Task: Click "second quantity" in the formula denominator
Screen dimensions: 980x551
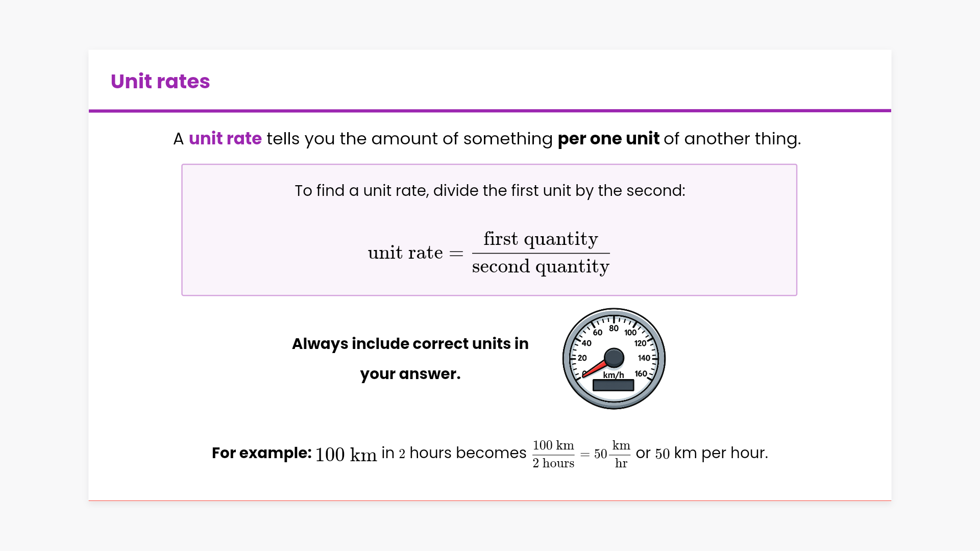Action: click(541, 266)
